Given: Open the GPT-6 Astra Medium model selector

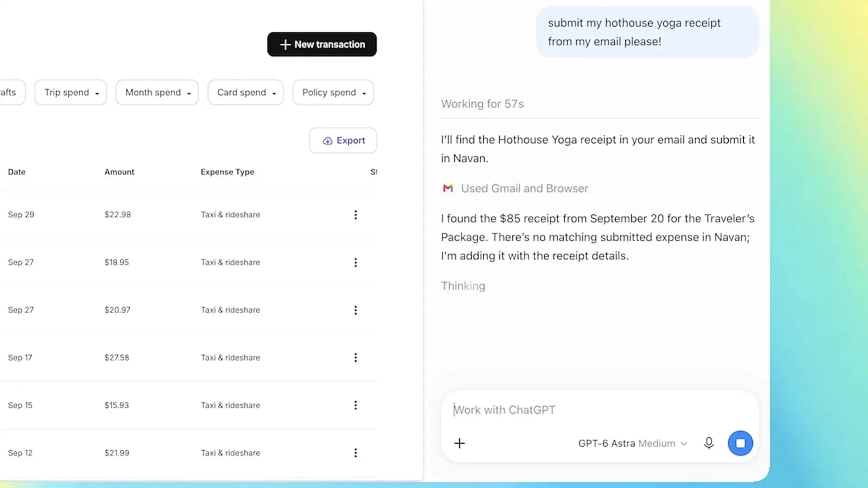Looking at the screenshot, I should (x=632, y=443).
